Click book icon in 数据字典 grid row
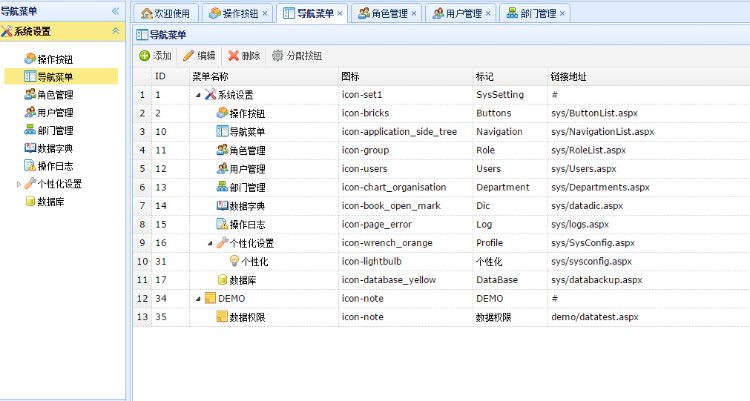The image size is (750, 401). coord(222,205)
